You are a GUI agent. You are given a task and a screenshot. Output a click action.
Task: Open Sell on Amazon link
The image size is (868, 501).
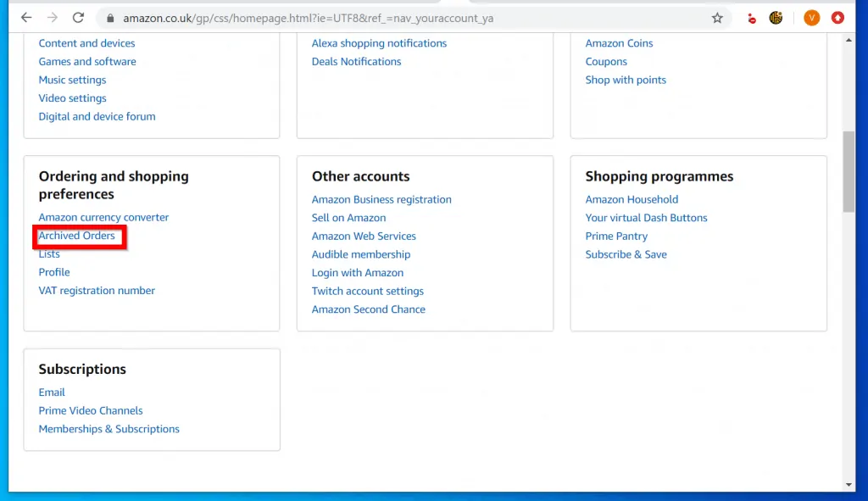click(x=348, y=218)
